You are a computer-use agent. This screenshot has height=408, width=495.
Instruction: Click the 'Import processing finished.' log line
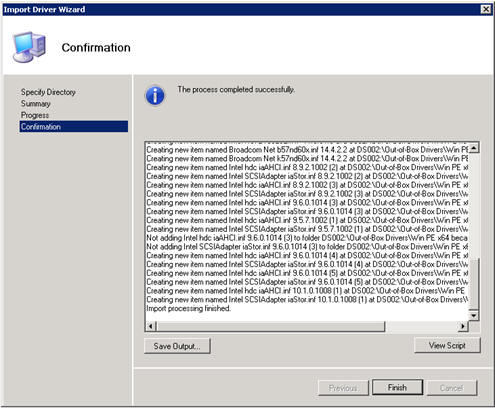click(x=188, y=308)
